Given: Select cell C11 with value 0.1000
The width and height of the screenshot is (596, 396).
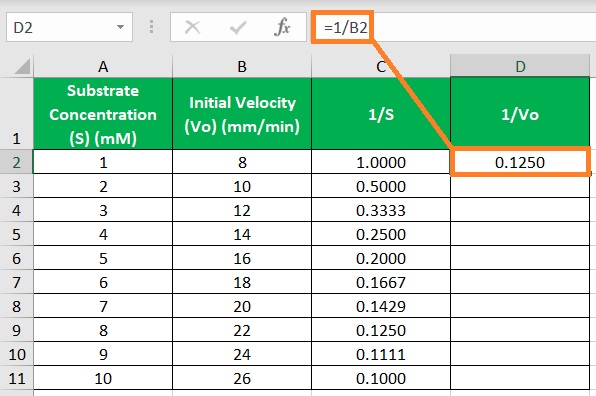Looking at the screenshot, I should [x=381, y=378].
